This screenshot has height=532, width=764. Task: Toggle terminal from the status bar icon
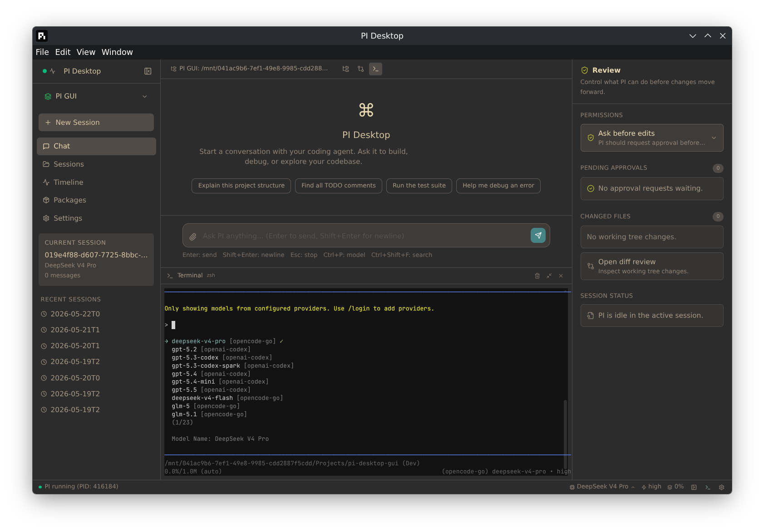pyautogui.click(x=708, y=487)
